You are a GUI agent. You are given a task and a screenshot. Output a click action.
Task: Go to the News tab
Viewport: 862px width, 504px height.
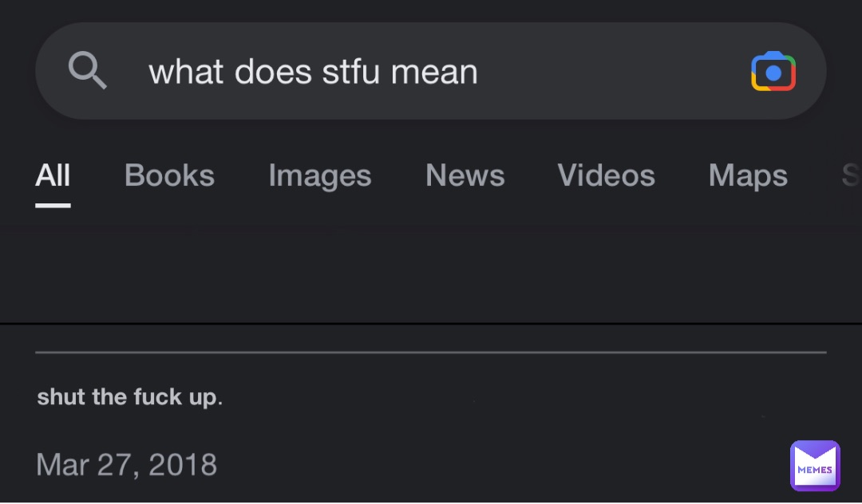[x=465, y=175]
